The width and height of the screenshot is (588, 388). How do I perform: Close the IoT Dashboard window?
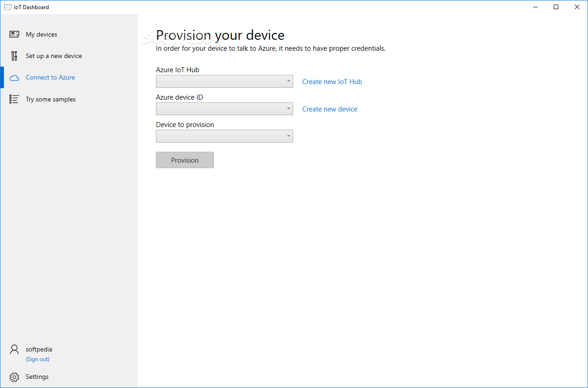pyautogui.click(x=577, y=7)
